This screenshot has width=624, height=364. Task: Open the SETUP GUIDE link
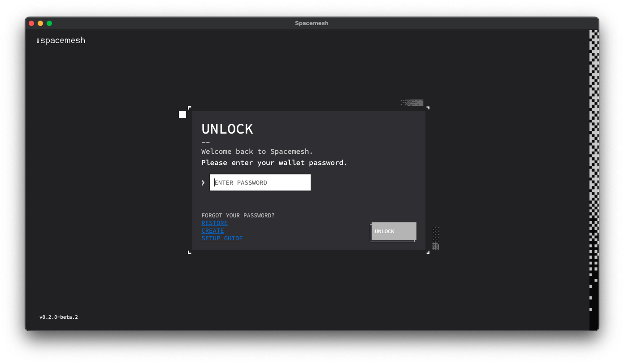[x=222, y=238]
